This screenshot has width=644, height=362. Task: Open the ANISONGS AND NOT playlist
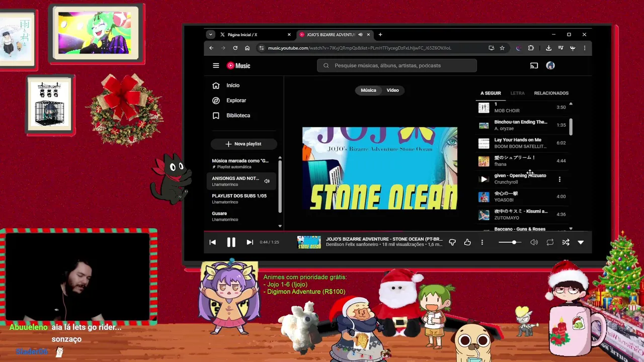[242, 181]
